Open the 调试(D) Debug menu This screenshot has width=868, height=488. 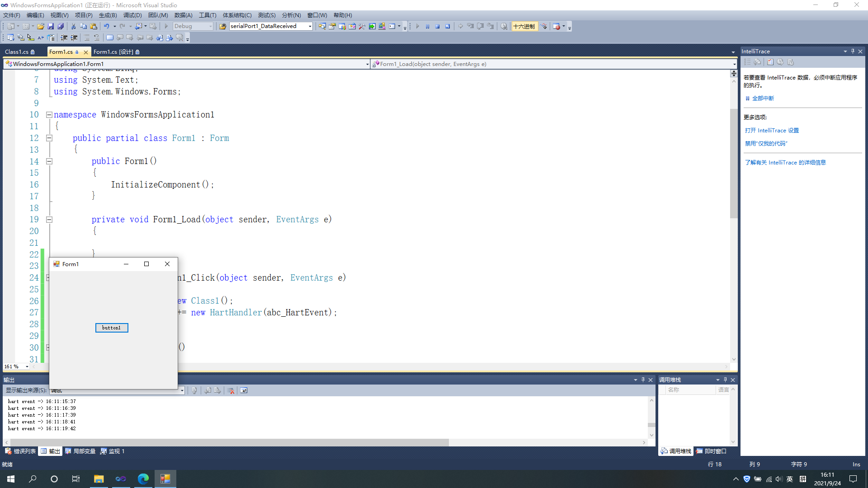132,15
